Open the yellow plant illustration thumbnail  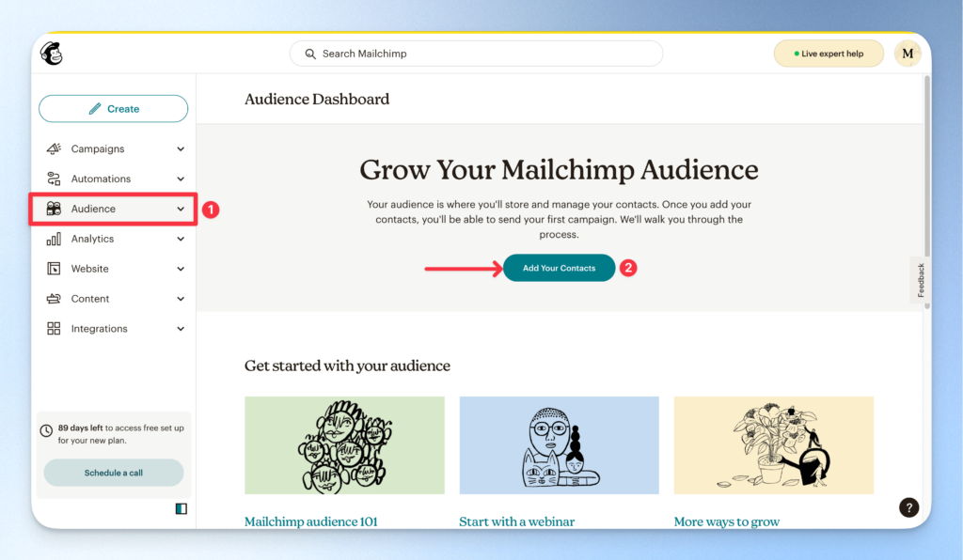tap(774, 445)
